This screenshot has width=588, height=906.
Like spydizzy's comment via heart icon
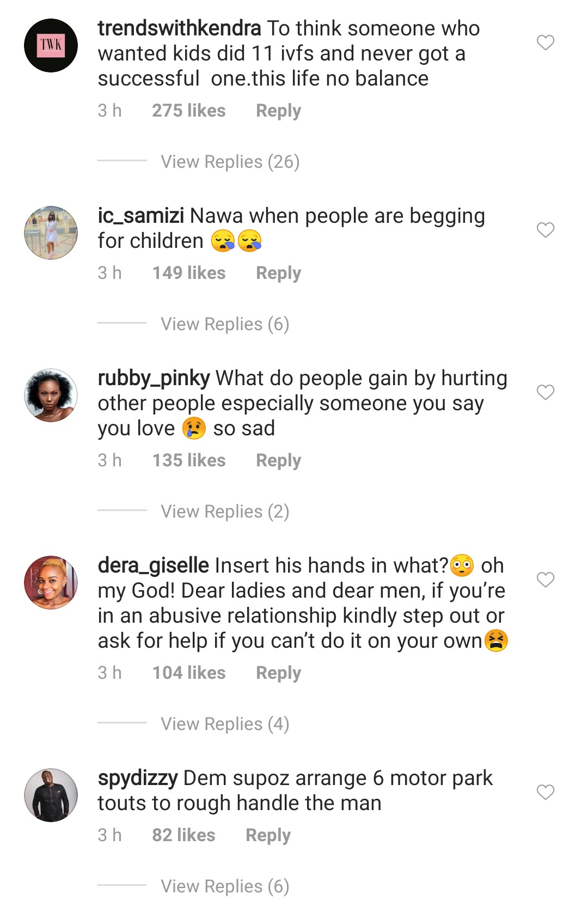pos(546,792)
